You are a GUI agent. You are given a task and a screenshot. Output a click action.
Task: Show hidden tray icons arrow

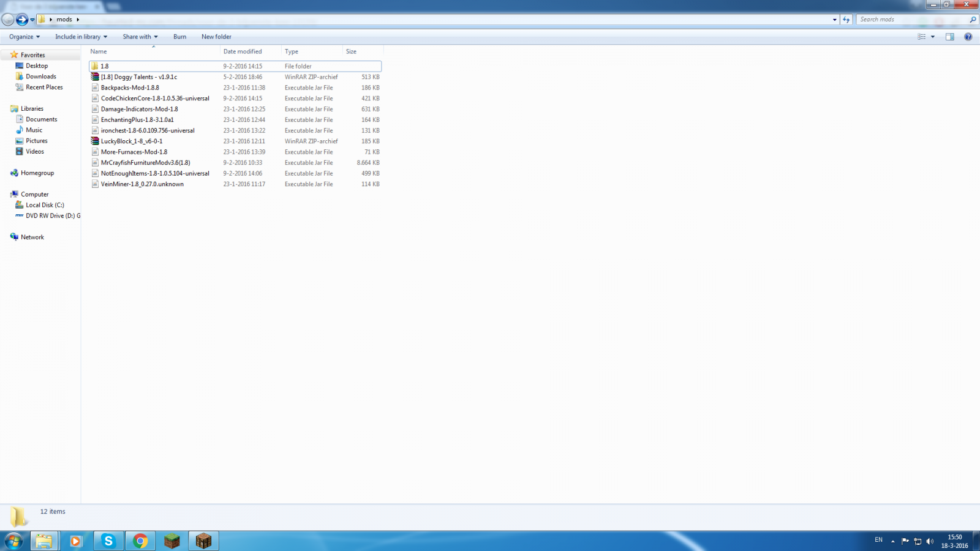893,541
